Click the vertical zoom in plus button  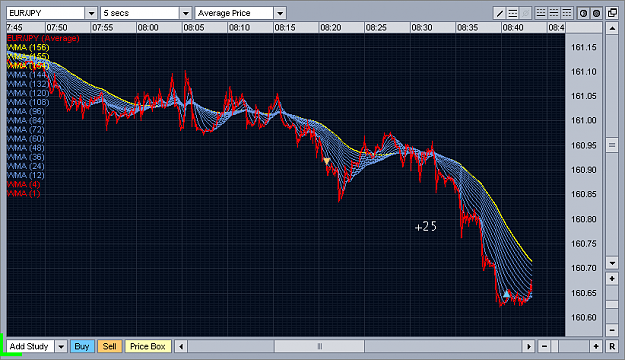(x=612, y=279)
